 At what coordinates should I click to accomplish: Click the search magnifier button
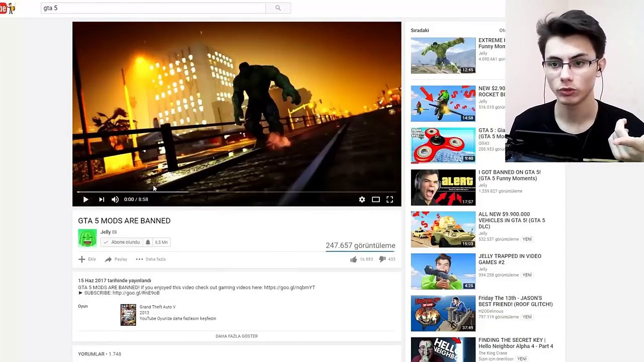(x=278, y=8)
